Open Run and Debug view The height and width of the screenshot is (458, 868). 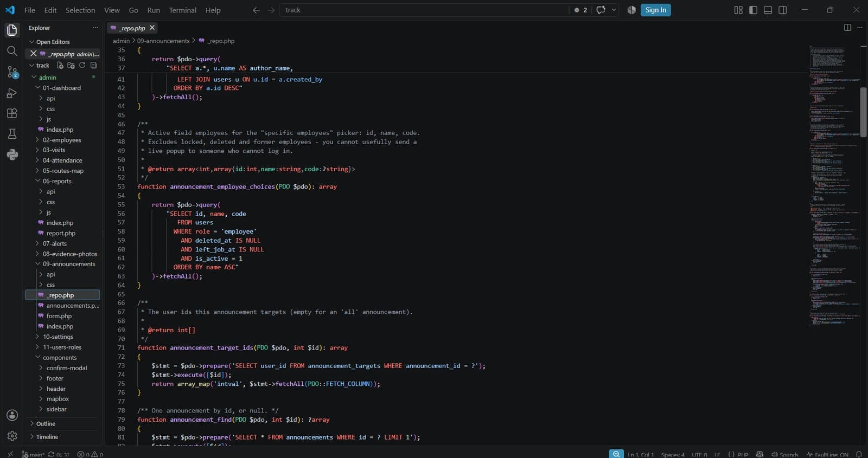(x=12, y=93)
